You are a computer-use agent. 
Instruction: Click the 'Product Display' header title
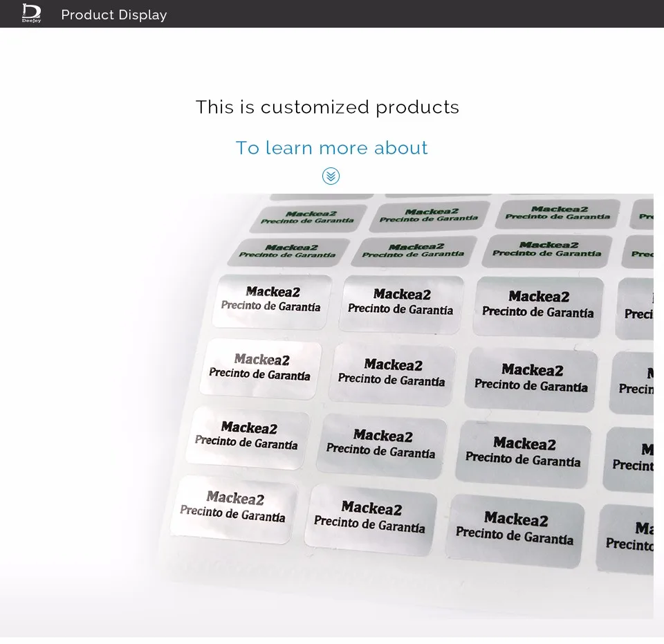point(114,15)
